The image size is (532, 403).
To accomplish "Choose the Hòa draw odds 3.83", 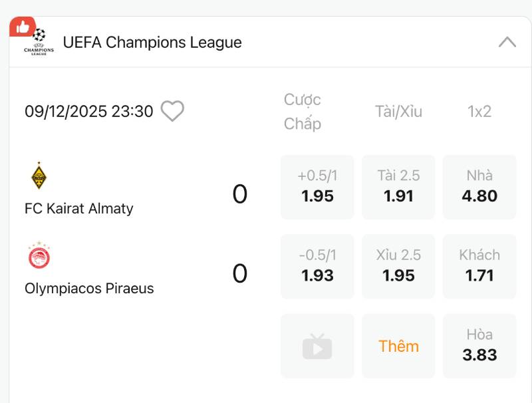I will [479, 346].
